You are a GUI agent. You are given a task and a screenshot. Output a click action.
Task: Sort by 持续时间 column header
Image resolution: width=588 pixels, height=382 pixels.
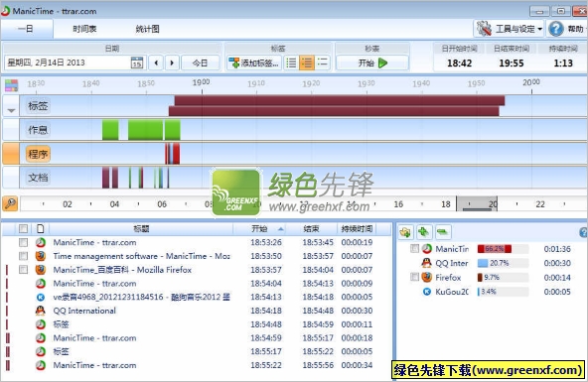click(x=357, y=228)
